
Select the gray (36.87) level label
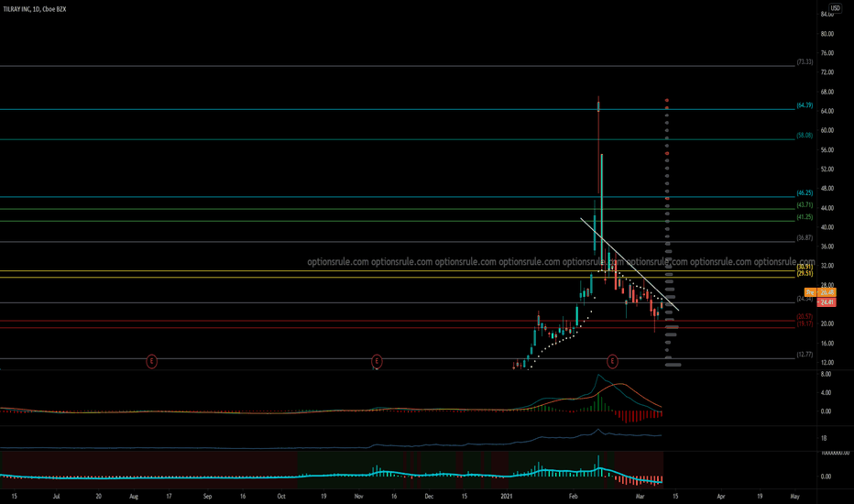805,237
